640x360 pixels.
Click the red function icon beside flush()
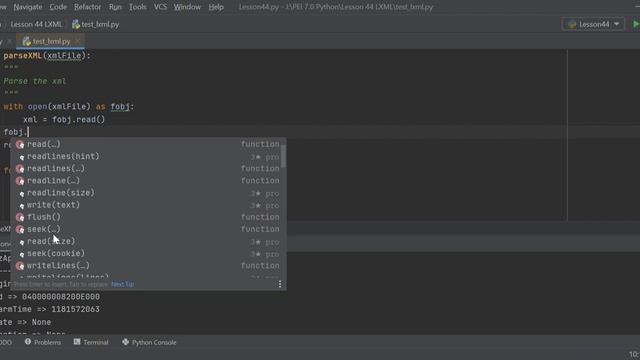[x=20, y=217]
